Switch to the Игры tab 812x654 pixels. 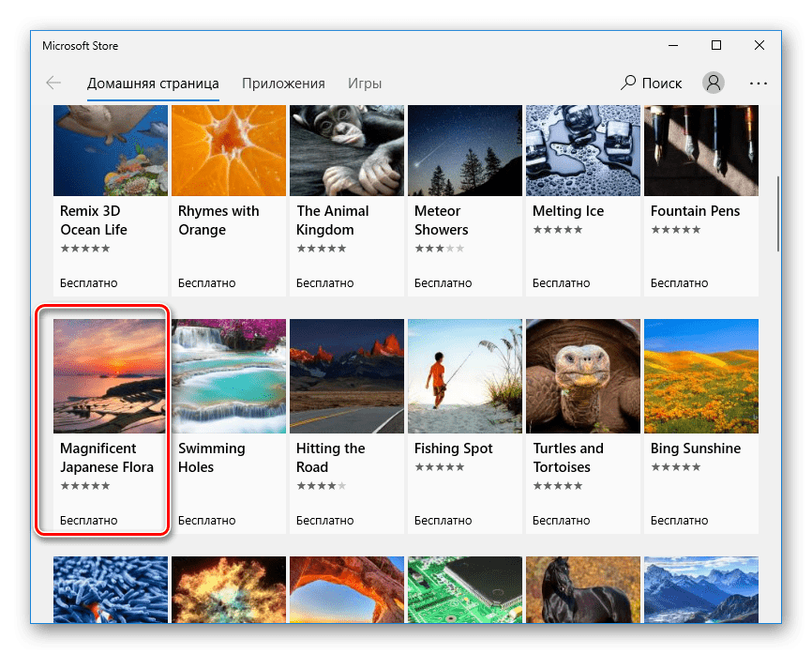(365, 83)
